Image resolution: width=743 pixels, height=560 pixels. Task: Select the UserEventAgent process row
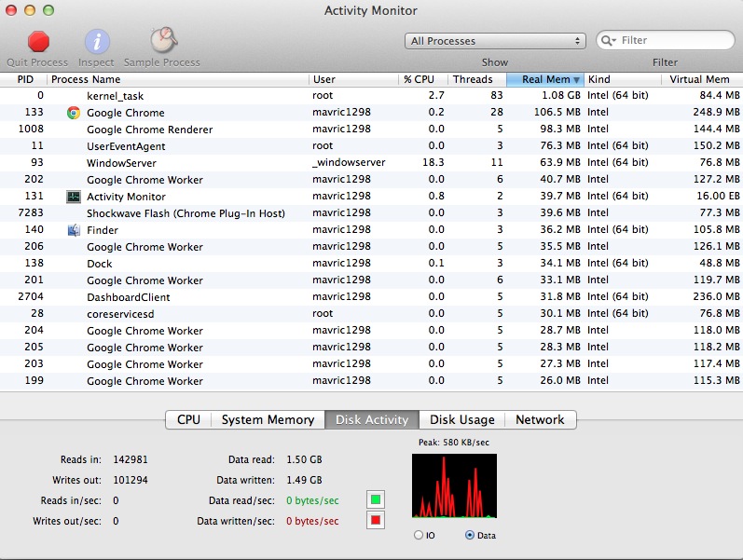[x=371, y=146]
